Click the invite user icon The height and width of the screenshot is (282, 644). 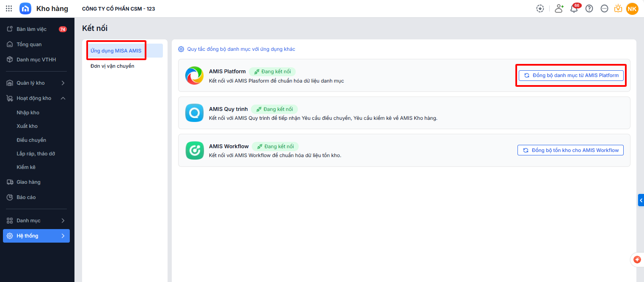[x=559, y=8]
